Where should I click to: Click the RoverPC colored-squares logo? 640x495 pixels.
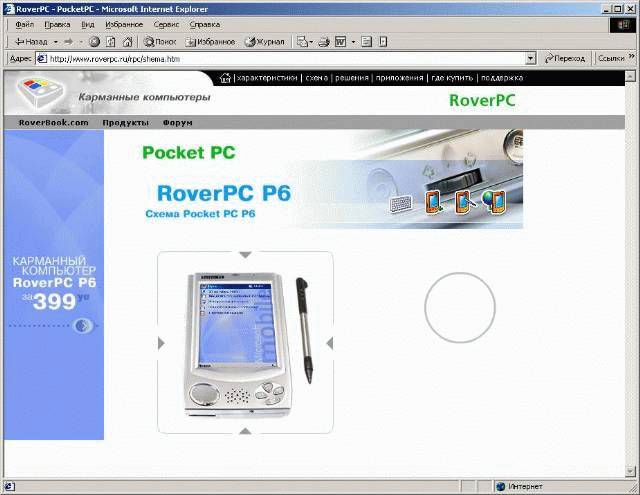(40, 92)
